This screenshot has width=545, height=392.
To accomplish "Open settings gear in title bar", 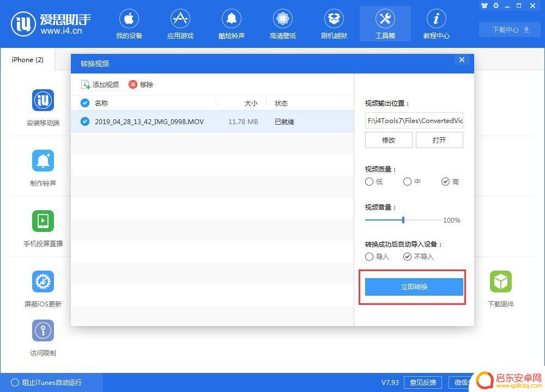I will click(496, 5).
